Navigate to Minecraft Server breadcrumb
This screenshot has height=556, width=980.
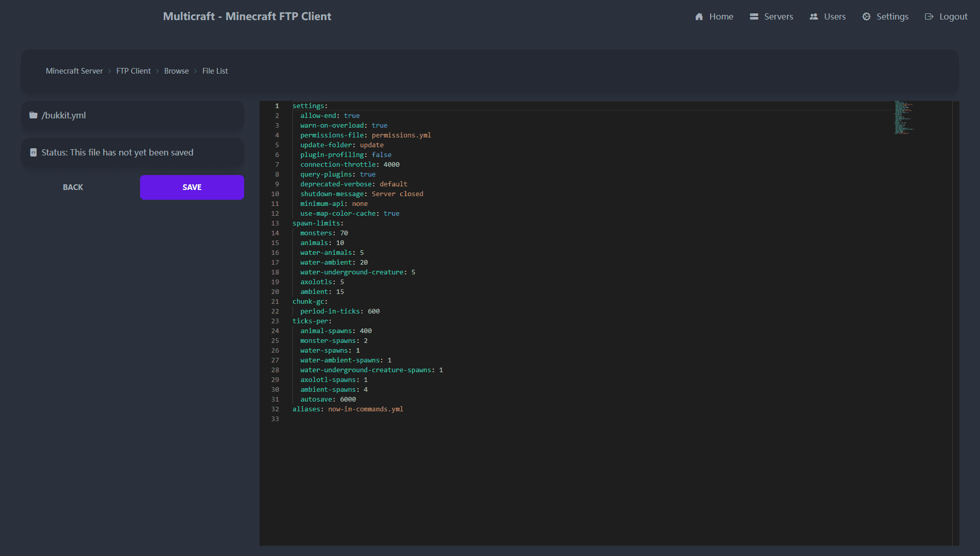pyautogui.click(x=74, y=71)
